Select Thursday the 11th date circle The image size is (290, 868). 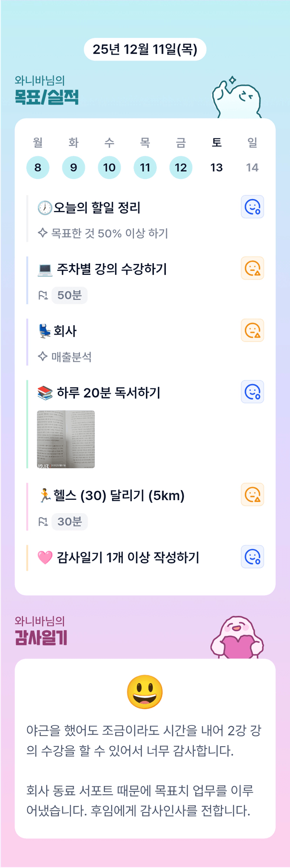click(x=145, y=167)
